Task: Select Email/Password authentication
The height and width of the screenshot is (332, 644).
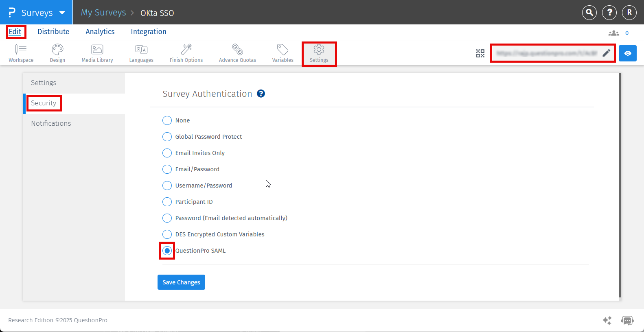Action: point(167,169)
